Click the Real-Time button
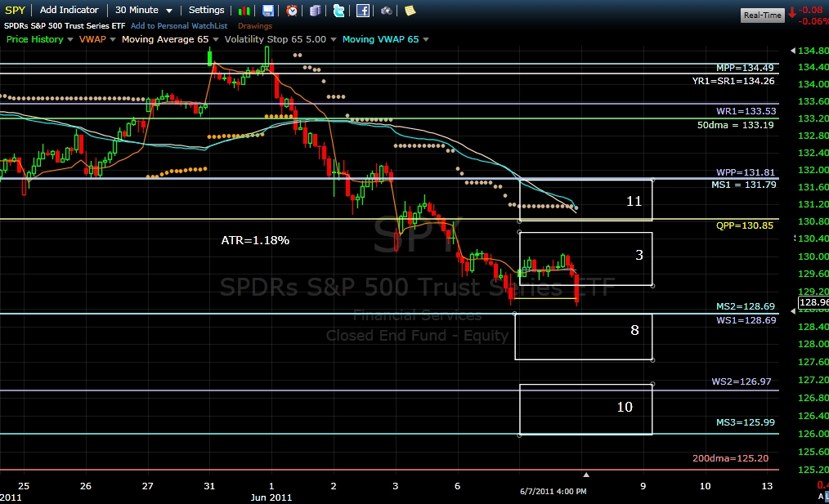 click(x=763, y=15)
